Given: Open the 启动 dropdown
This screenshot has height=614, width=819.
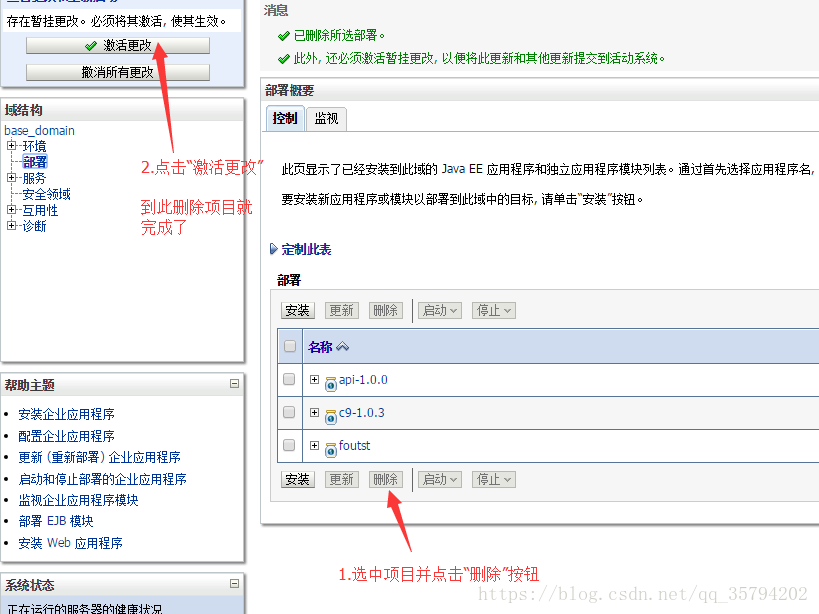Looking at the screenshot, I should coord(439,310).
